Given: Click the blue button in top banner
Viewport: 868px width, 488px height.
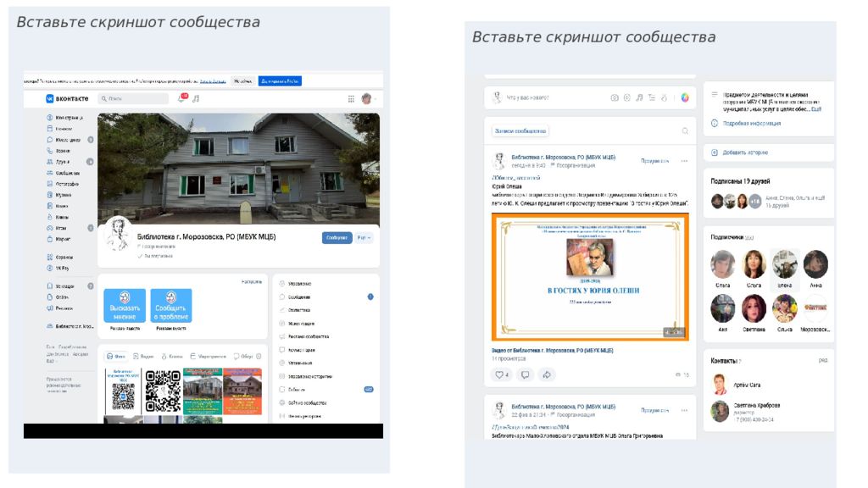Looking at the screenshot, I should (280, 80).
